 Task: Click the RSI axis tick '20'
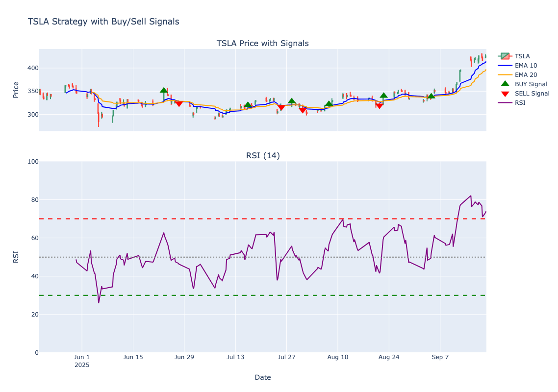point(35,315)
